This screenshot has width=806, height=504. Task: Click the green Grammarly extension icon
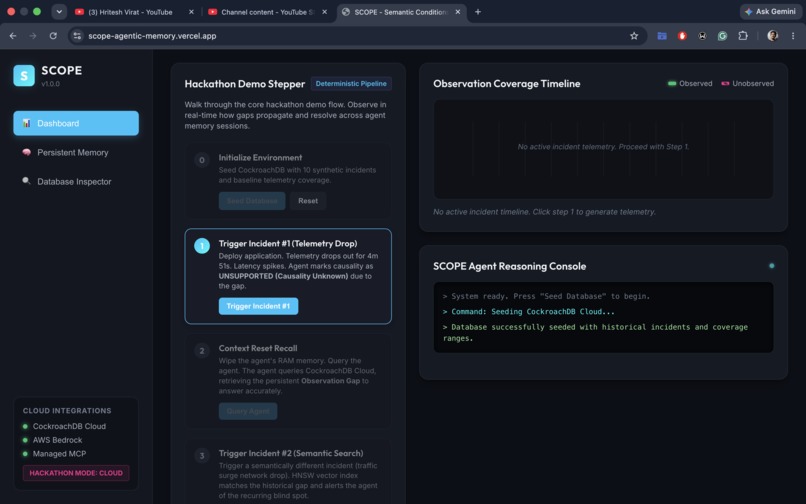click(722, 36)
